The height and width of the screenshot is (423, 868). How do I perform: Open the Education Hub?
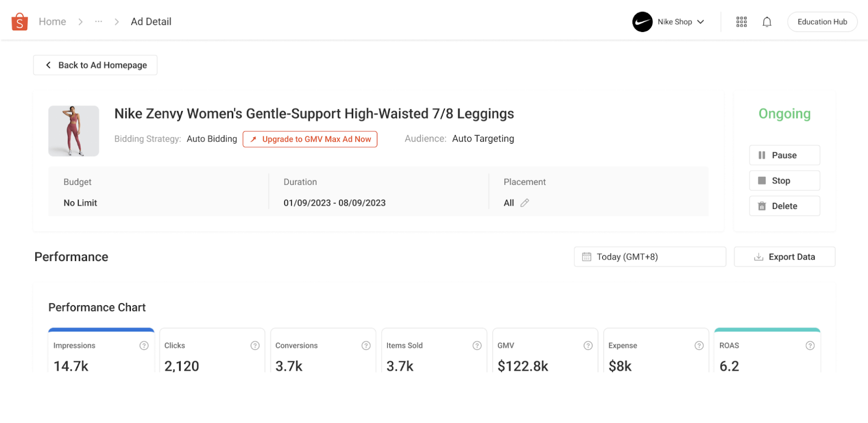pyautogui.click(x=822, y=22)
